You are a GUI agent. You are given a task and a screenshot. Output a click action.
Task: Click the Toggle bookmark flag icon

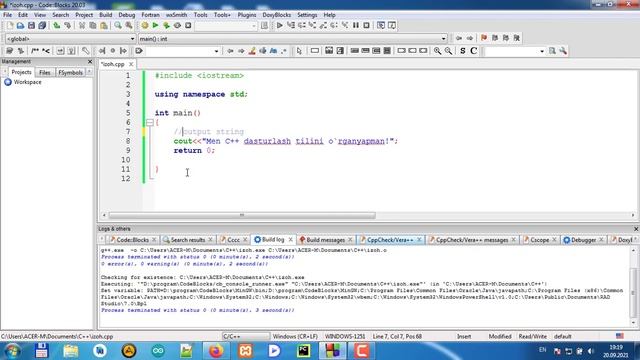[x=484, y=38]
